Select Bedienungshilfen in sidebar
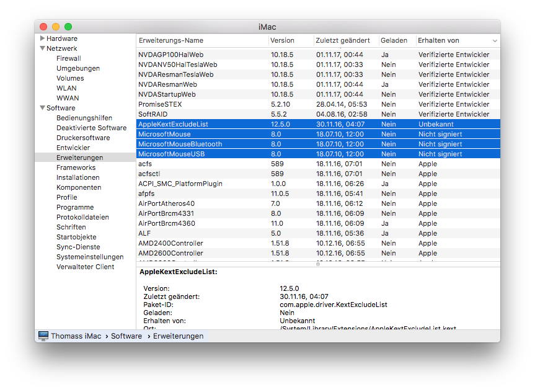Screen dimensions: 535x392 click(x=84, y=118)
